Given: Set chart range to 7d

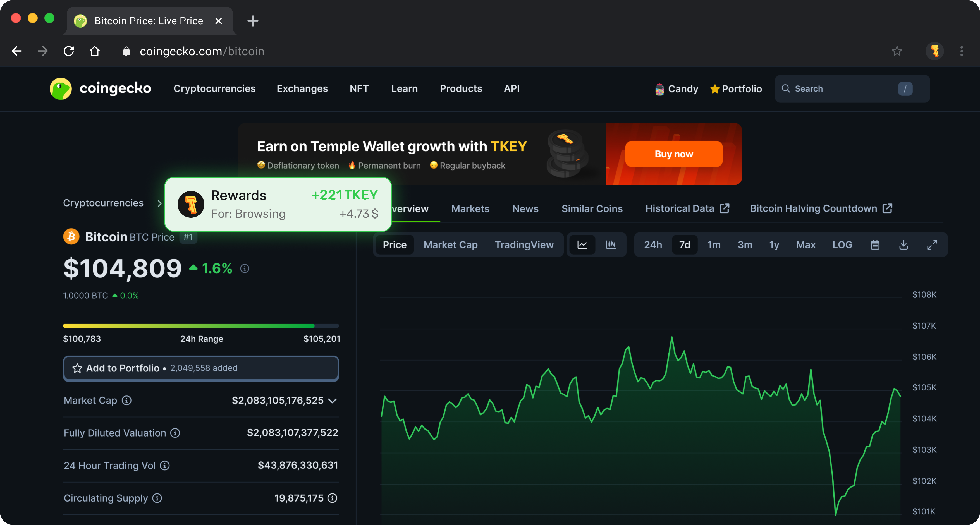Looking at the screenshot, I should click(x=684, y=244).
